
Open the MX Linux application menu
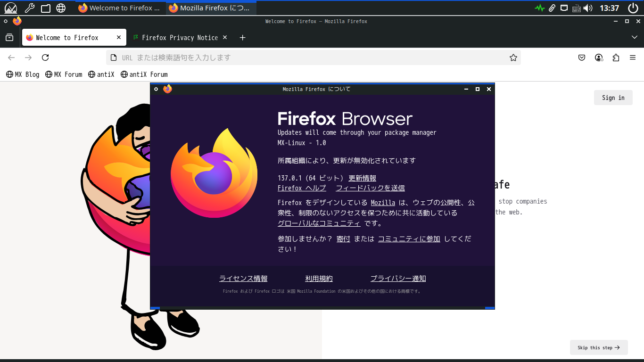tap(10, 8)
